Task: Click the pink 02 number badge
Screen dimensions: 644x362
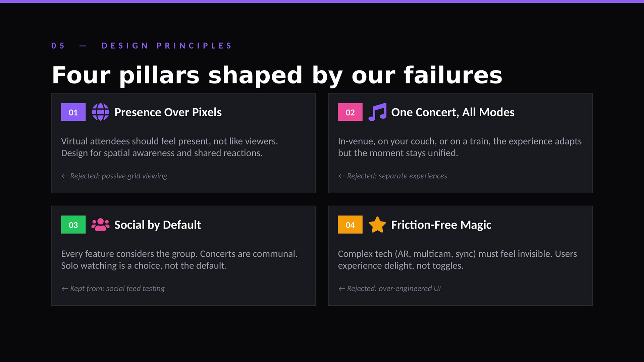Action: pyautogui.click(x=350, y=112)
